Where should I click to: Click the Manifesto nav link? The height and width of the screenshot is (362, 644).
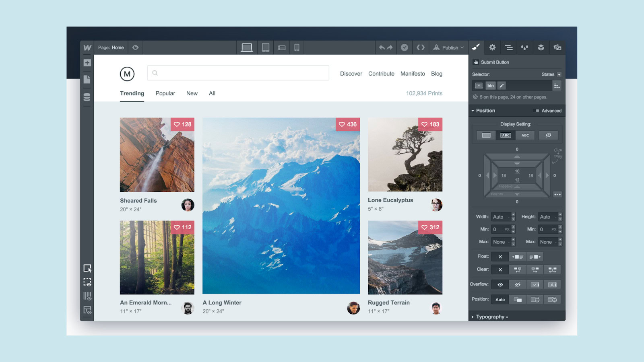413,74
